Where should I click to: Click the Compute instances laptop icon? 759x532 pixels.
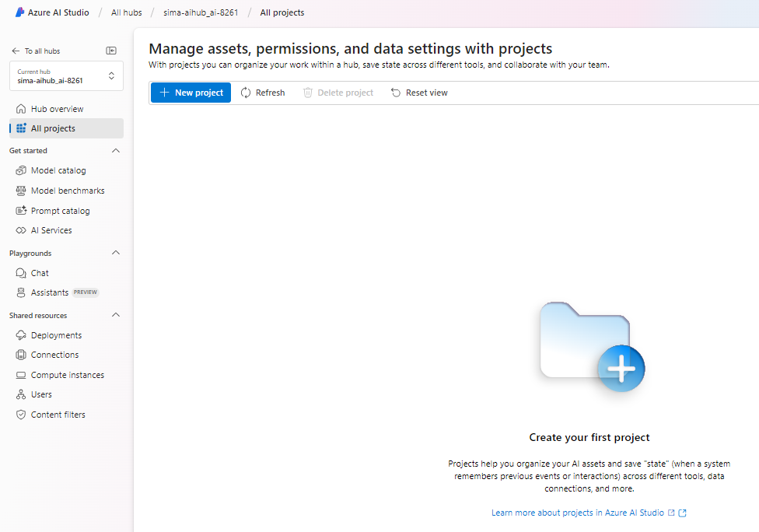tap(21, 375)
